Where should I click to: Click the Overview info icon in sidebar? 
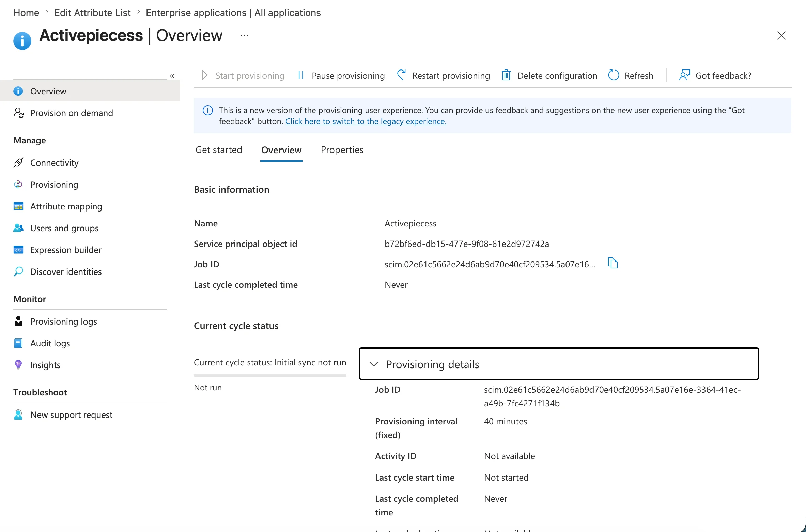pyautogui.click(x=18, y=91)
